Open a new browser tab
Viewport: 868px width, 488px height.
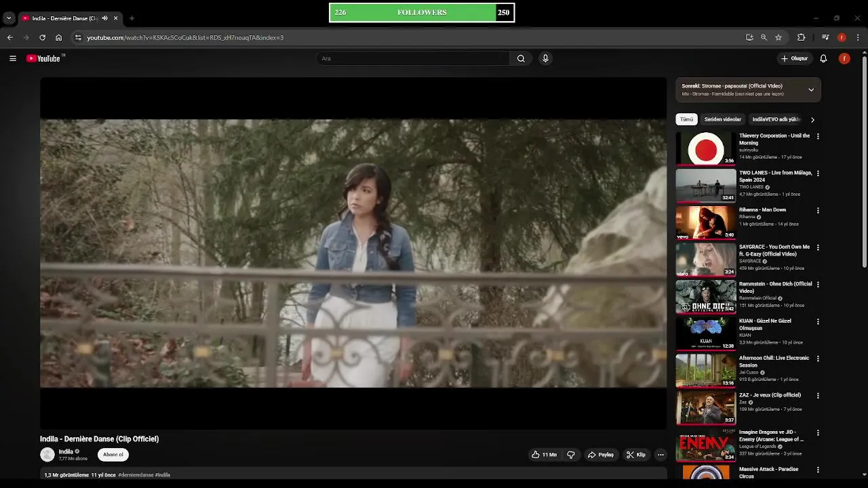coord(132,18)
